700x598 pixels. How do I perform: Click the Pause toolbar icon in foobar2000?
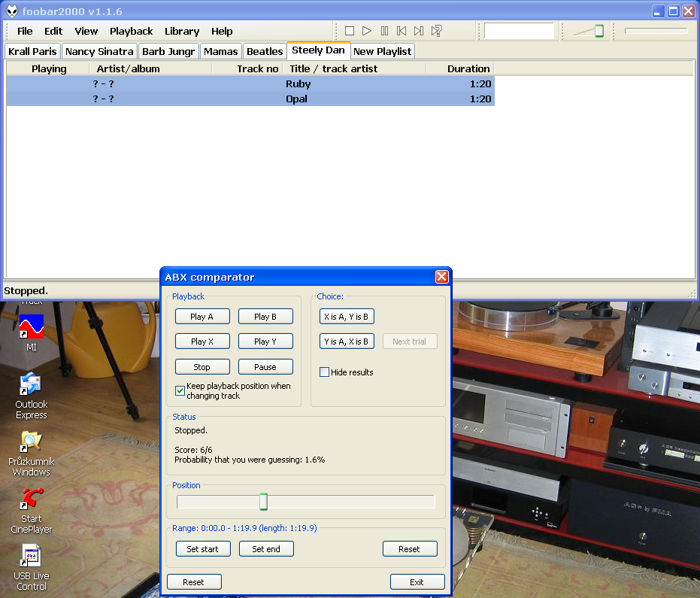pyautogui.click(x=384, y=31)
